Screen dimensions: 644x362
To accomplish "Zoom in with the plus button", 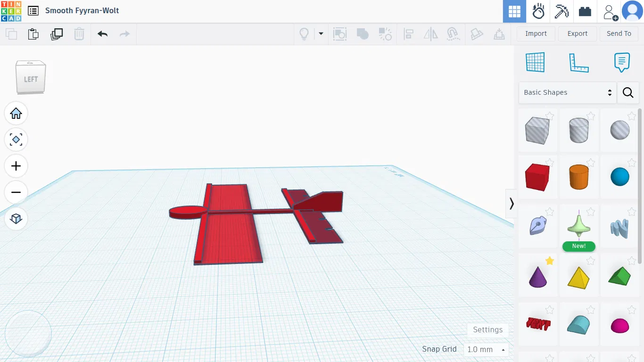I will (x=16, y=166).
